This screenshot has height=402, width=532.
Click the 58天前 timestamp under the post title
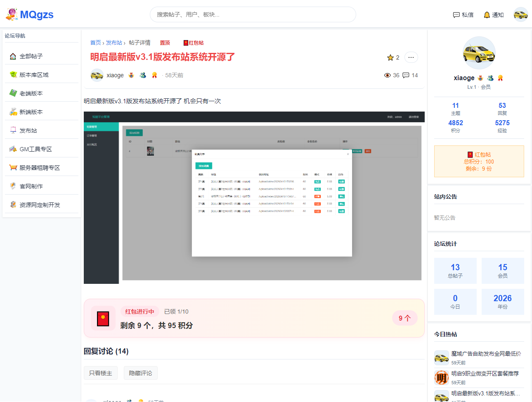[174, 75]
